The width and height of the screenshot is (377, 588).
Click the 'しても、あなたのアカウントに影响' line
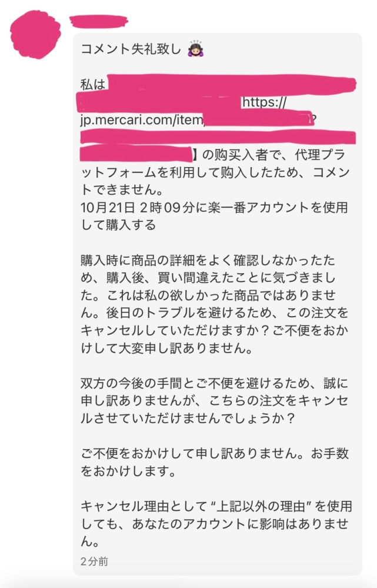point(214,524)
